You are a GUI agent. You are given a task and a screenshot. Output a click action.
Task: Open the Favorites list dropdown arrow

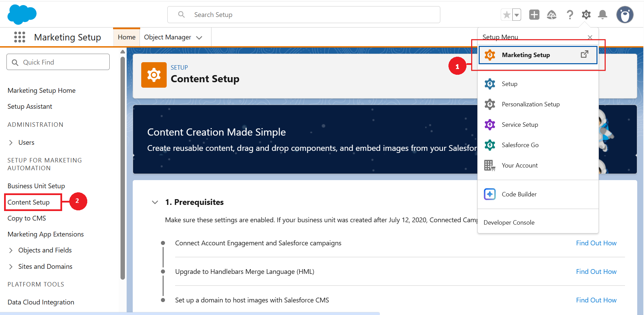517,15
